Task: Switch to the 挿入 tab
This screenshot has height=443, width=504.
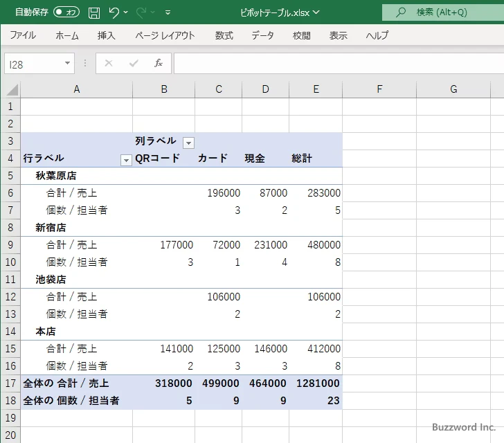Action: pyautogui.click(x=106, y=35)
